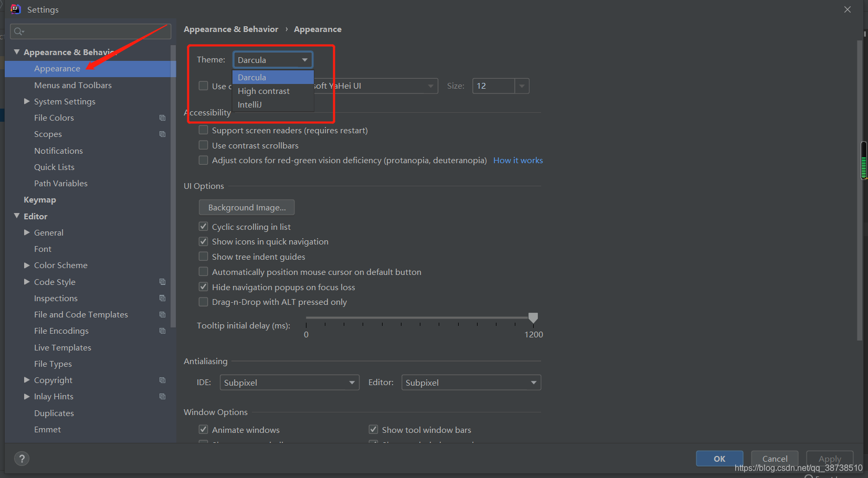Open the font Size dropdown
Image resolution: width=868 pixels, height=478 pixels.
522,86
